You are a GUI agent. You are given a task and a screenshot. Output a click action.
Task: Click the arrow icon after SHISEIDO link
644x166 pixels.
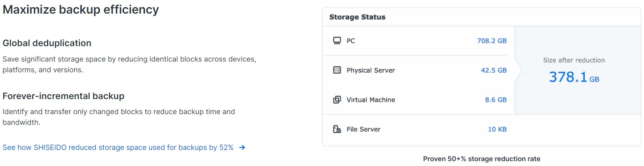[242, 147]
